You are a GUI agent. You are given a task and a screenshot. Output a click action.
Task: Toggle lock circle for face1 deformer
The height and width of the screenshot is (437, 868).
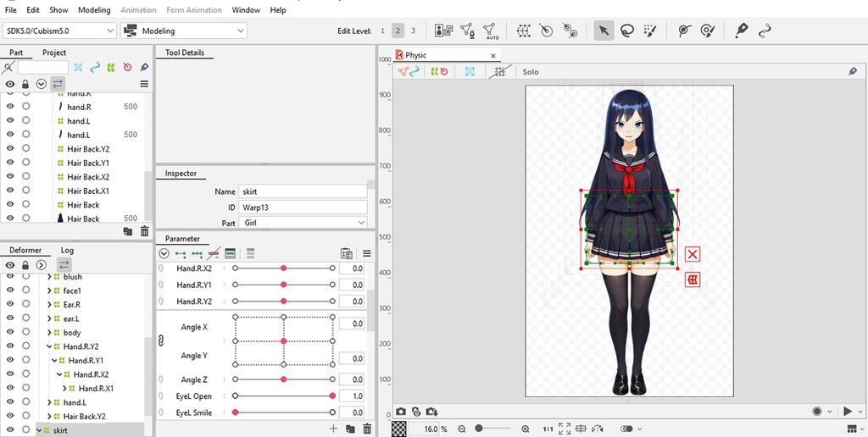[x=26, y=290]
